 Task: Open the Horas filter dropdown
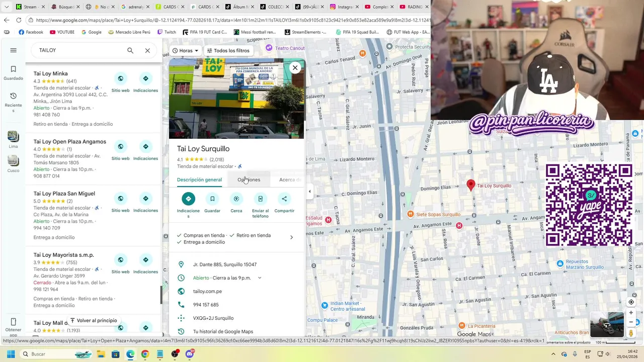tap(185, 51)
